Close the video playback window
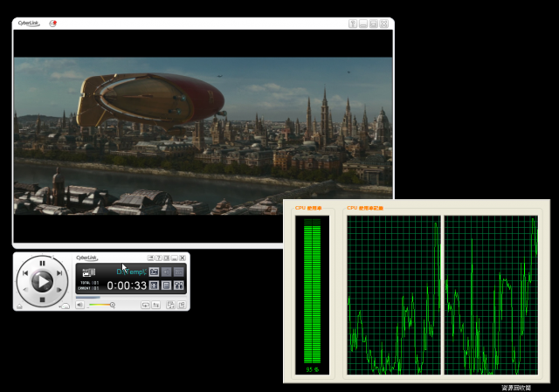The height and width of the screenshot is (392, 559). pyautogui.click(x=383, y=24)
